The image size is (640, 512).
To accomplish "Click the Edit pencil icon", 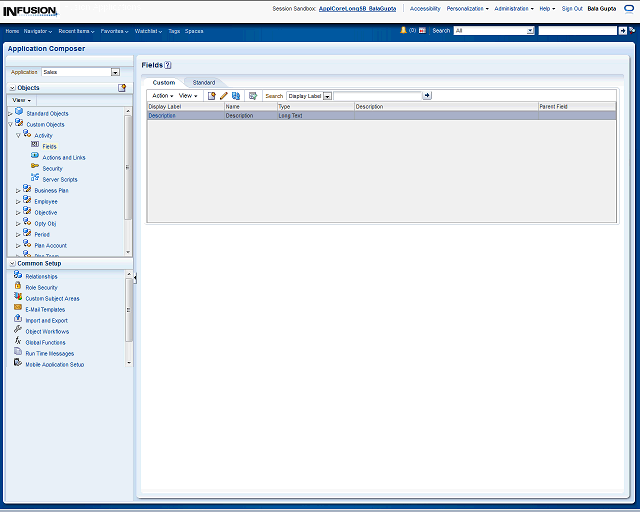I will (x=224, y=96).
